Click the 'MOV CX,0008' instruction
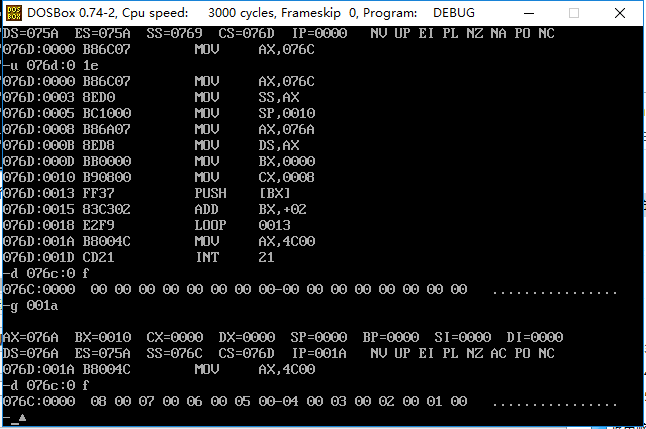This screenshot has width=646, height=429. click(x=255, y=177)
